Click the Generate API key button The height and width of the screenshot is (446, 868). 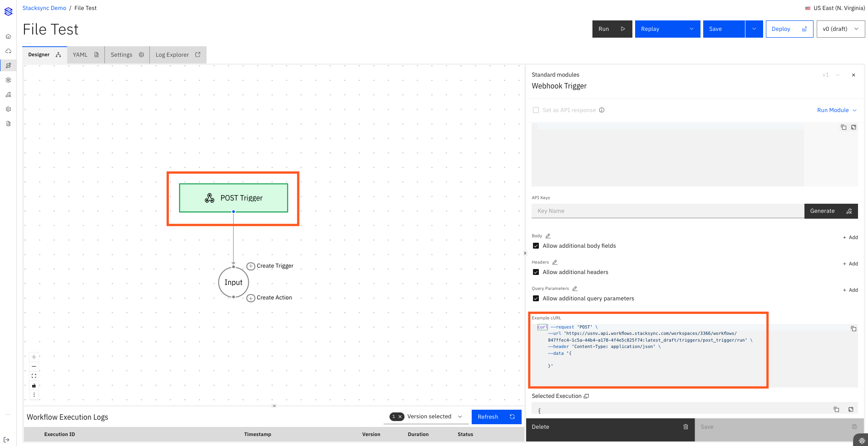[x=830, y=211]
